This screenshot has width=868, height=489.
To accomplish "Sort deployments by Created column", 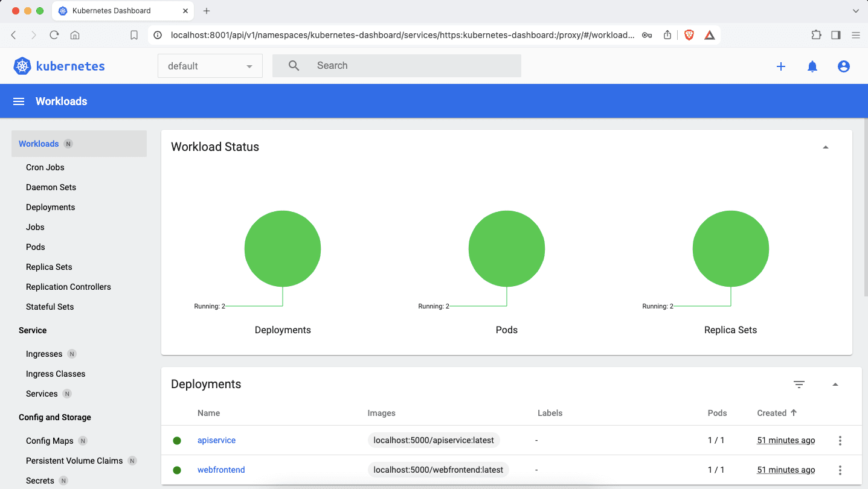I will 777,414.
